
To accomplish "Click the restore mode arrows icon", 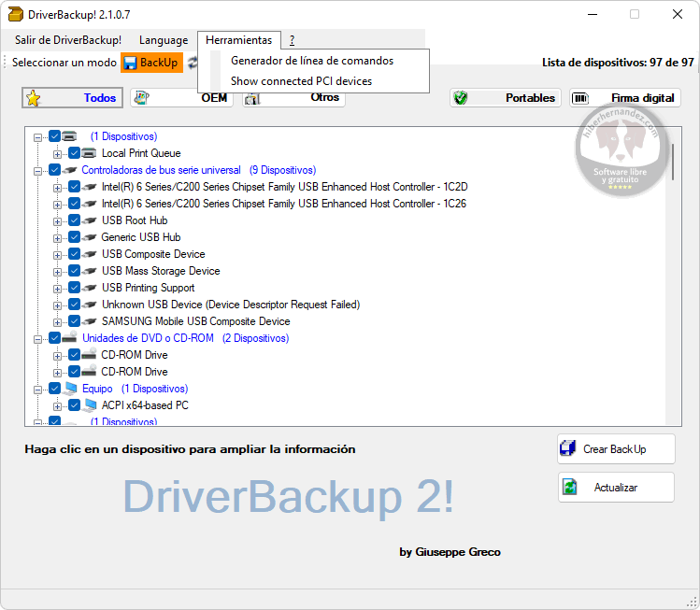I will [x=193, y=63].
